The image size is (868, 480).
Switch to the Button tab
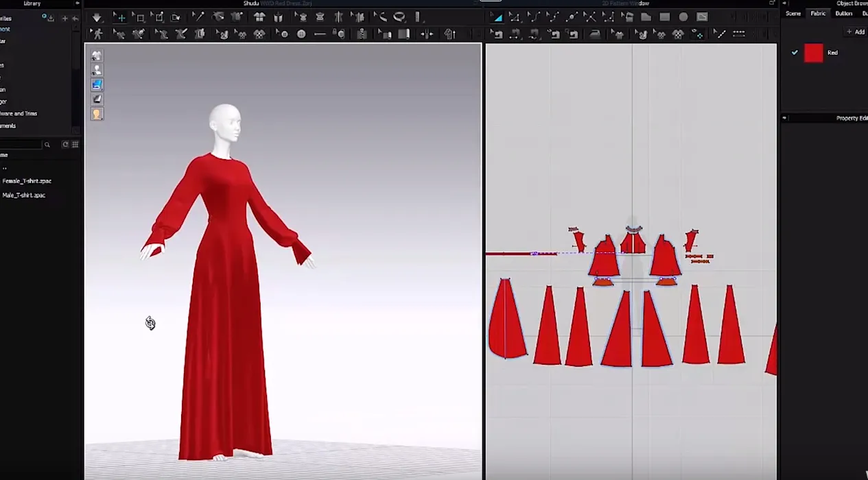point(843,14)
